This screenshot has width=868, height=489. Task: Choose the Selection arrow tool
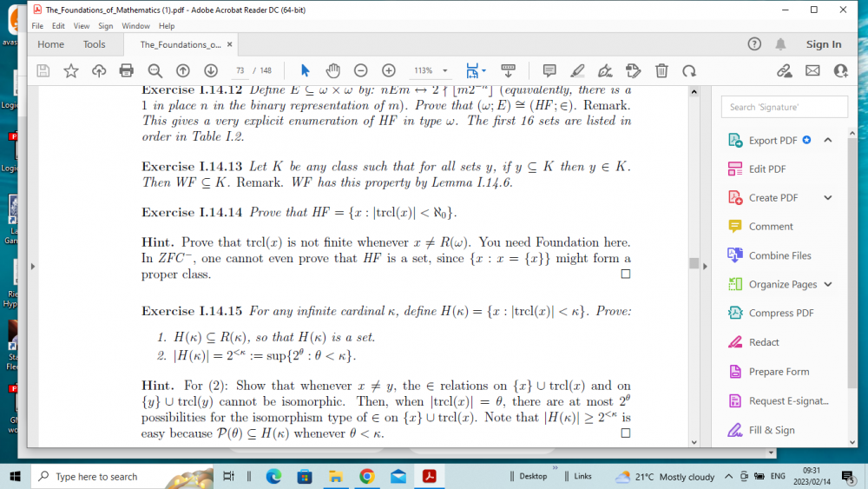point(305,70)
